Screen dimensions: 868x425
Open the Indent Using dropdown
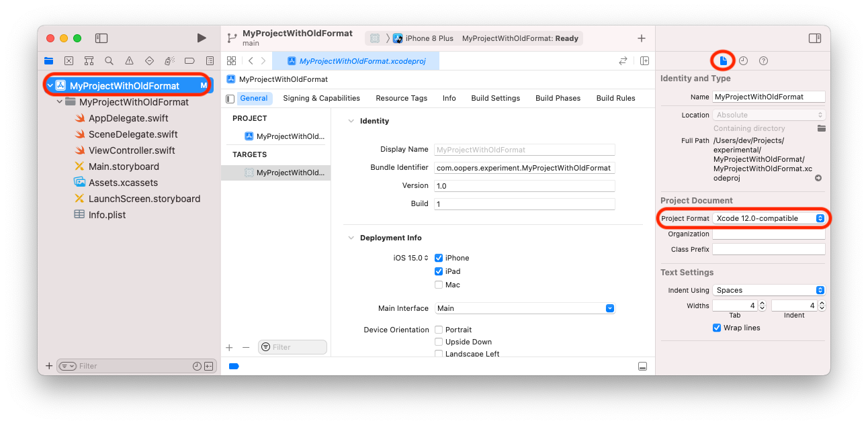point(769,290)
